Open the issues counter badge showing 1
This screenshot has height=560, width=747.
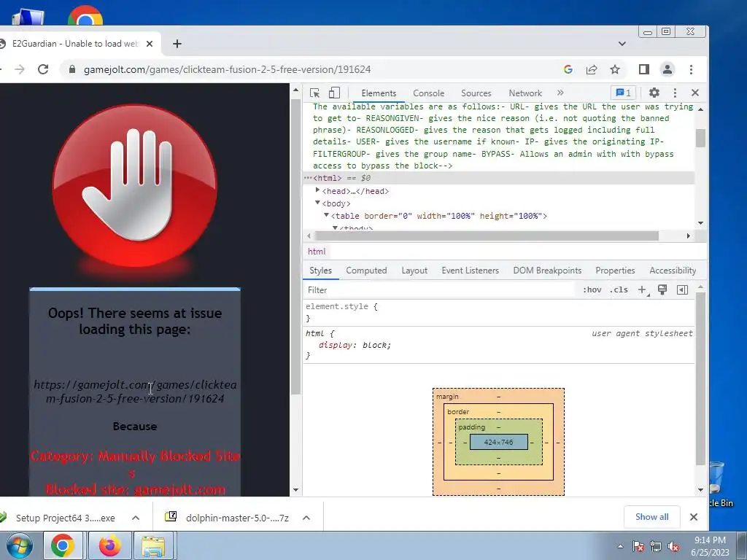tap(623, 93)
